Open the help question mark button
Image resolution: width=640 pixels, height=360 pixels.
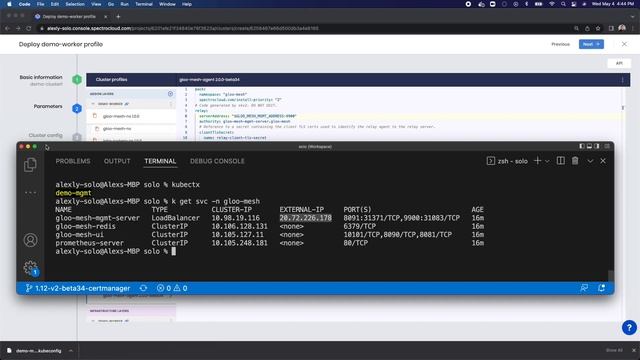pos(629,327)
